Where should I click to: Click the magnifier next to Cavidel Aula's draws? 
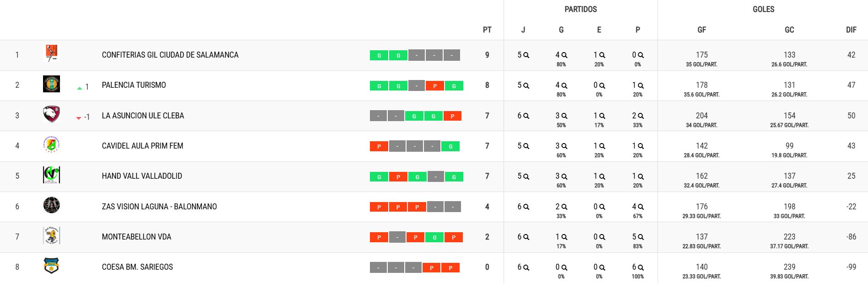602,146
